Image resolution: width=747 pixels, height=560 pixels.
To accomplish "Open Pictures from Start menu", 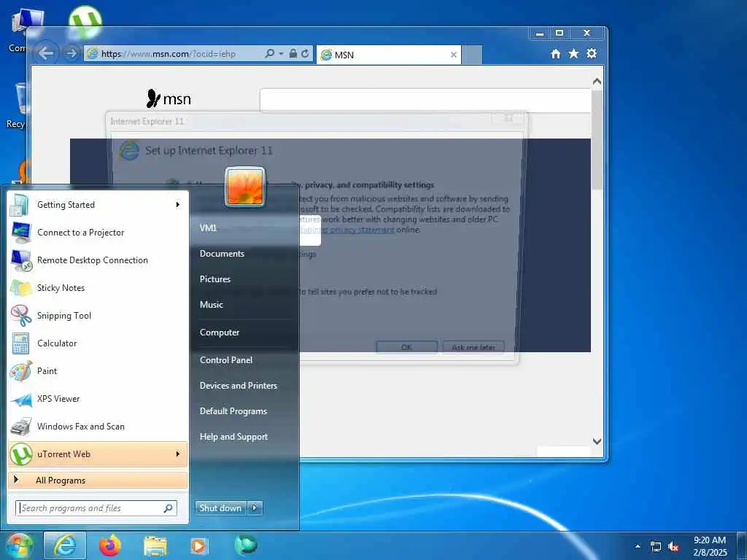I will [x=215, y=279].
